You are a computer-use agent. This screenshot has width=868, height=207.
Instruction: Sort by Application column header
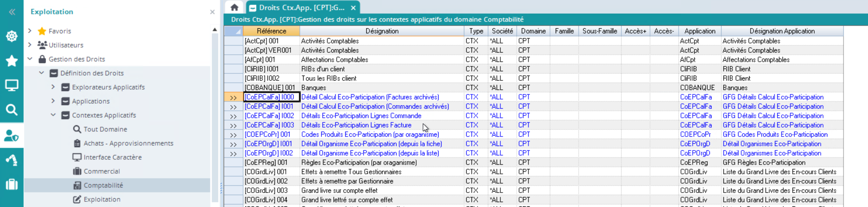700,31
